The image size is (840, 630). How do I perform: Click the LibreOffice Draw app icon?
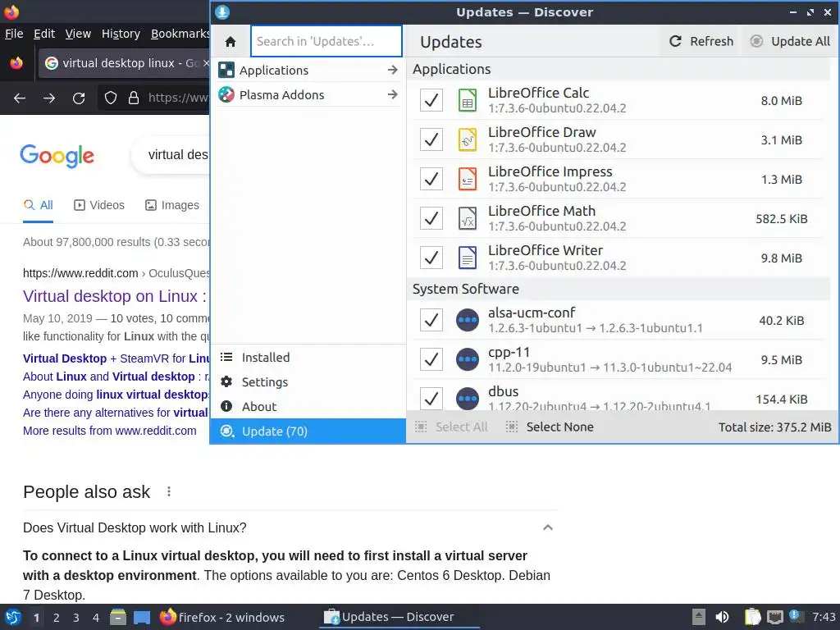[x=467, y=139]
